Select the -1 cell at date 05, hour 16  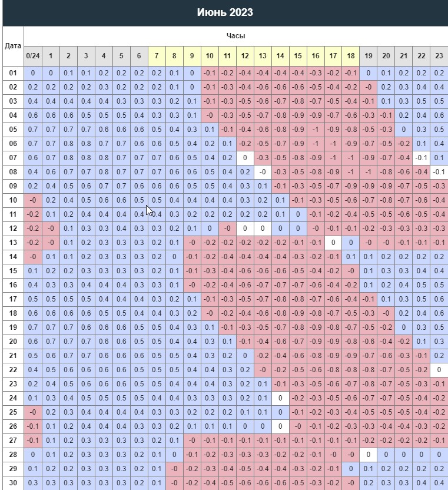(316, 130)
